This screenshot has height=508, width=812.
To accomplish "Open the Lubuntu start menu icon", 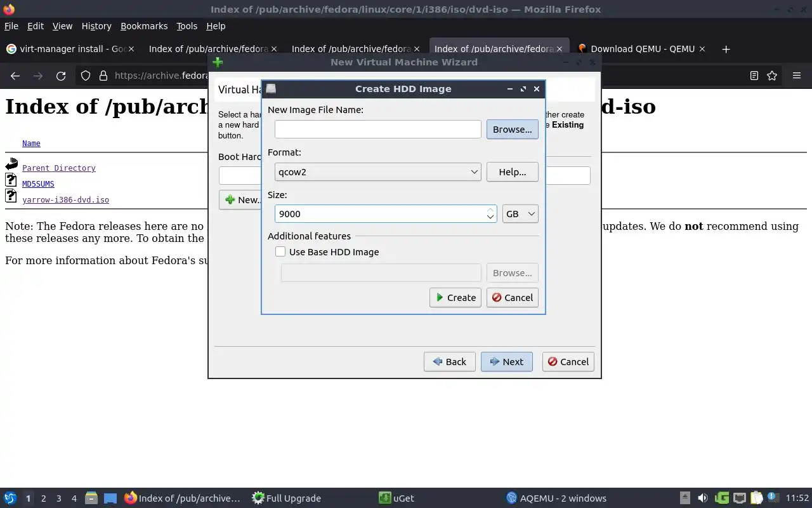I will tap(10, 498).
